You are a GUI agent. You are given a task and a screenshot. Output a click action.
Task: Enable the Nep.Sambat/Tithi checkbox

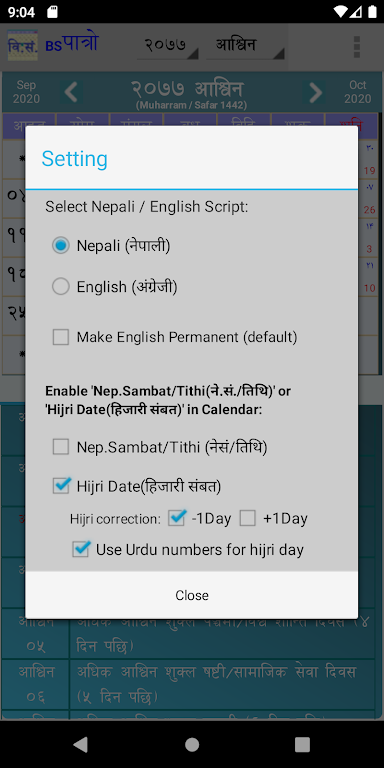pyautogui.click(x=61, y=447)
